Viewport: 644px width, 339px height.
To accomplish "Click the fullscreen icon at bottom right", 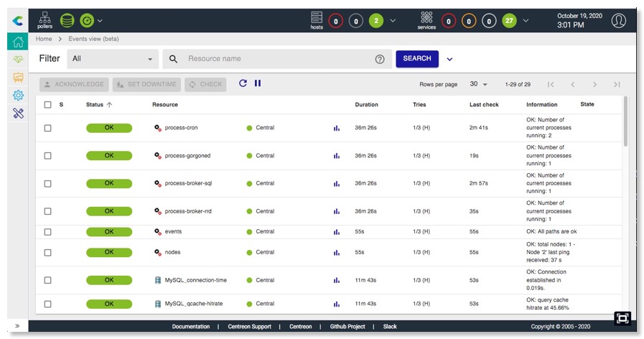I will coord(622,318).
